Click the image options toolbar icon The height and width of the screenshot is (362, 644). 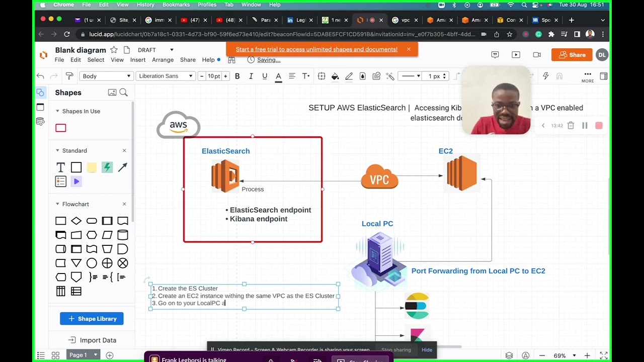[x=376, y=76]
